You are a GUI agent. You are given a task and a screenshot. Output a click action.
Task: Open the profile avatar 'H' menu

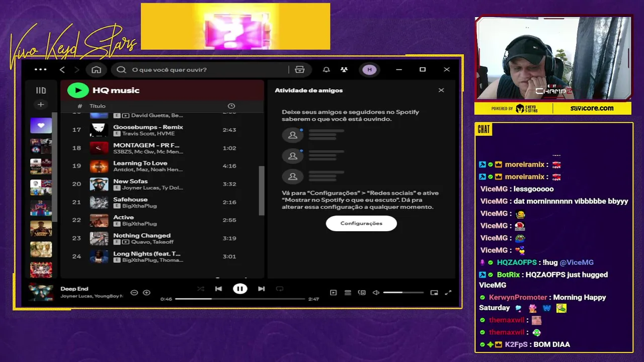370,69
